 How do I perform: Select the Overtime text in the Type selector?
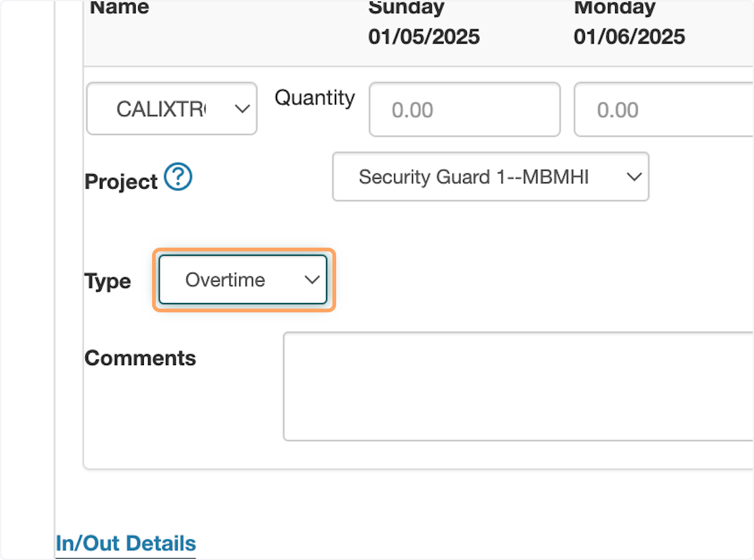click(x=226, y=280)
